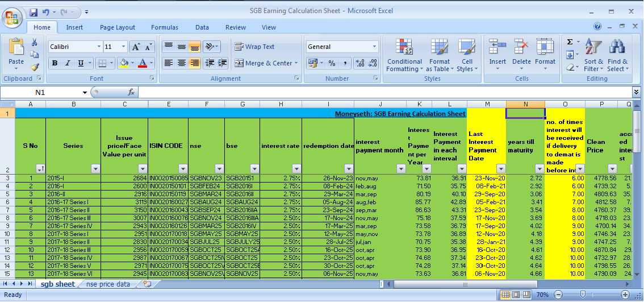The image size is (644, 302).
Task: Save the workbook from Quick Access toolbar
Action: (x=34, y=12)
